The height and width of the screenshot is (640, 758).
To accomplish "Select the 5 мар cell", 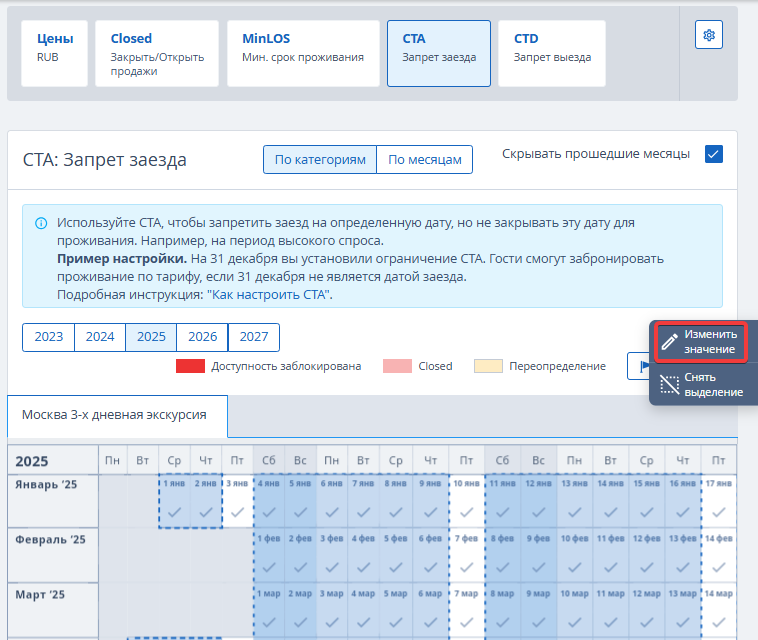I will (395, 610).
